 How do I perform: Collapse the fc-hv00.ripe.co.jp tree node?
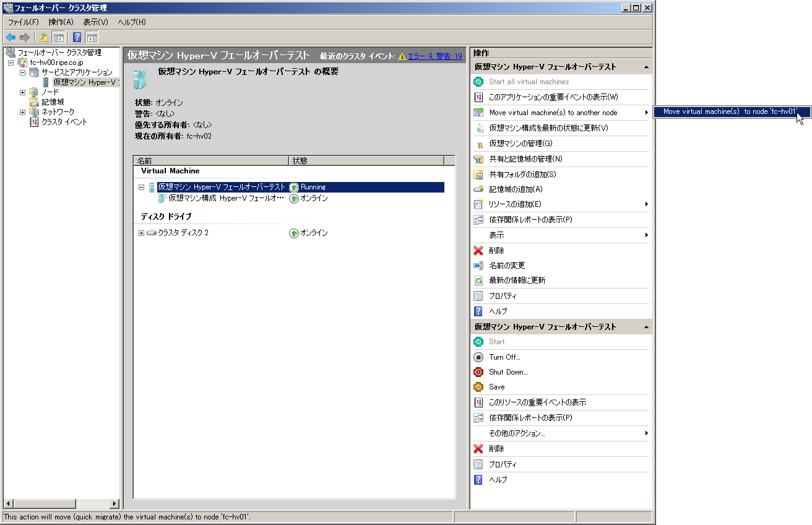click(x=11, y=63)
